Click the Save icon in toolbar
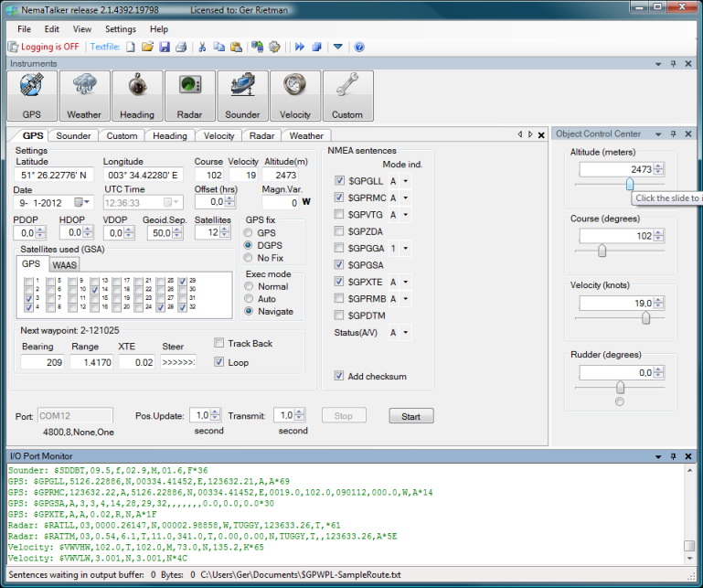Screen dimensions: 703x588 [x=164, y=47]
